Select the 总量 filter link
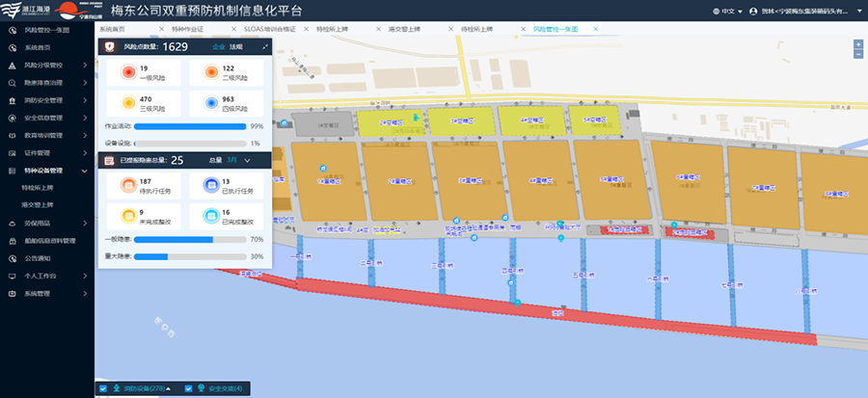Viewport: 868px width, 398px height. pyautogui.click(x=215, y=160)
